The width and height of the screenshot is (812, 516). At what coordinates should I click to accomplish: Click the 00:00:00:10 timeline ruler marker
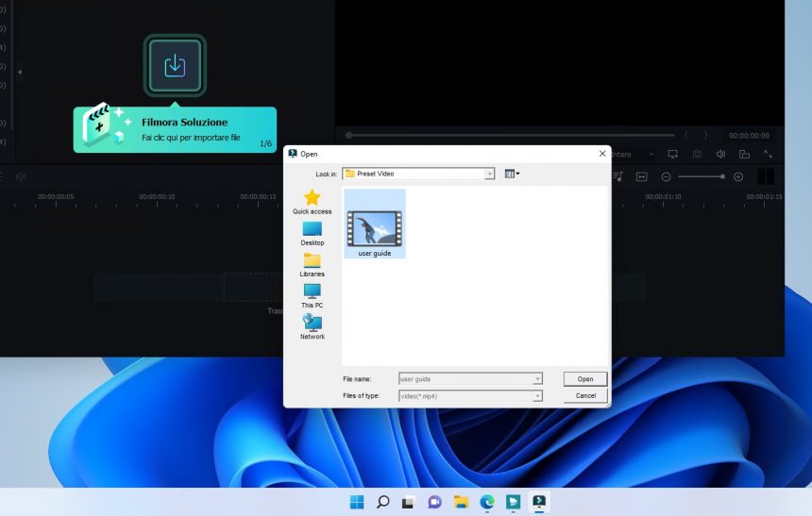tap(157, 196)
